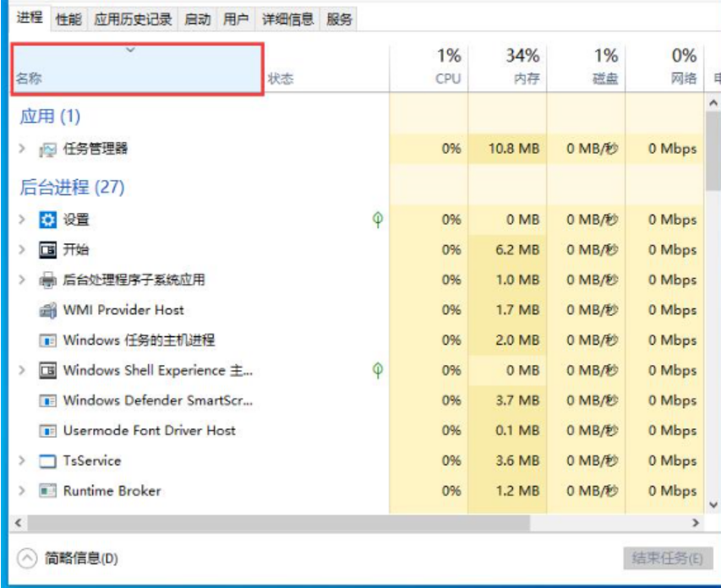Open the 详细信息 tab
The height and width of the screenshot is (588, 721).
(x=288, y=19)
